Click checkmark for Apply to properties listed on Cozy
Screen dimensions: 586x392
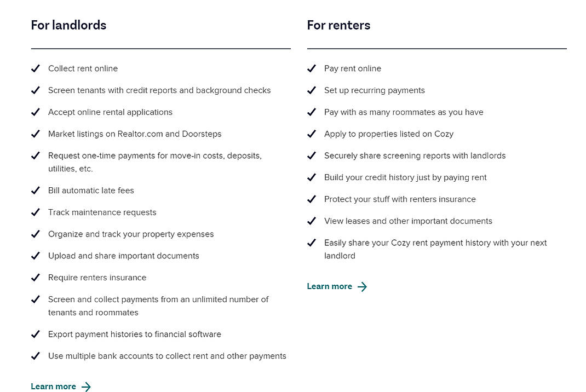pos(312,134)
